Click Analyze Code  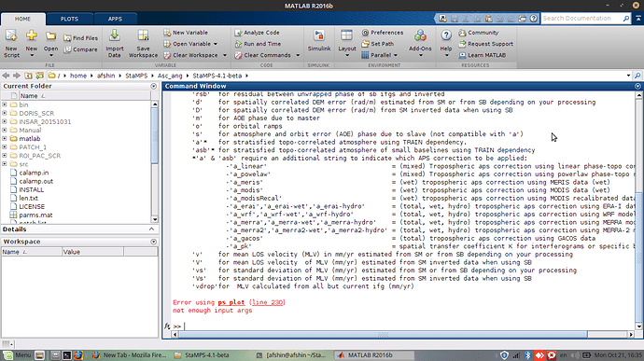(x=257, y=33)
